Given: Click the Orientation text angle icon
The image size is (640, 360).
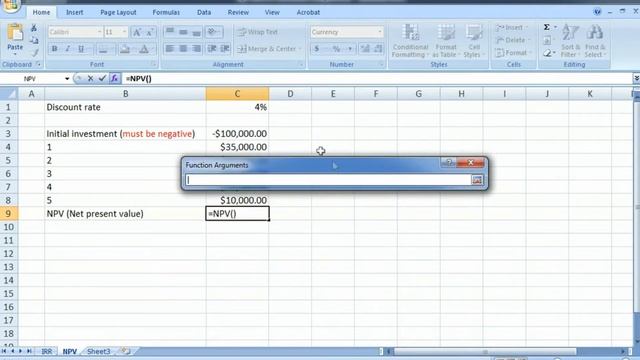Looking at the screenshot, I should point(212,31).
